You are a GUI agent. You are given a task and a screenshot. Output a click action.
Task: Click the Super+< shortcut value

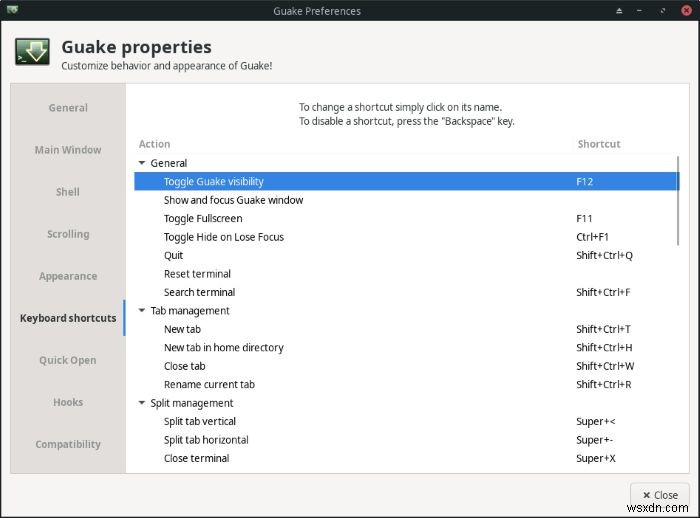click(596, 421)
